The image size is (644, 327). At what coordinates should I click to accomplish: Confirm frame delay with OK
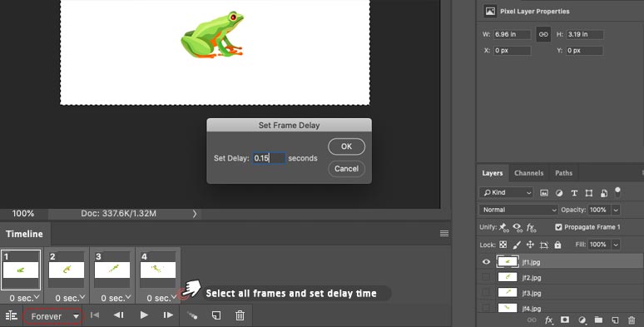(x=347, y=146)
